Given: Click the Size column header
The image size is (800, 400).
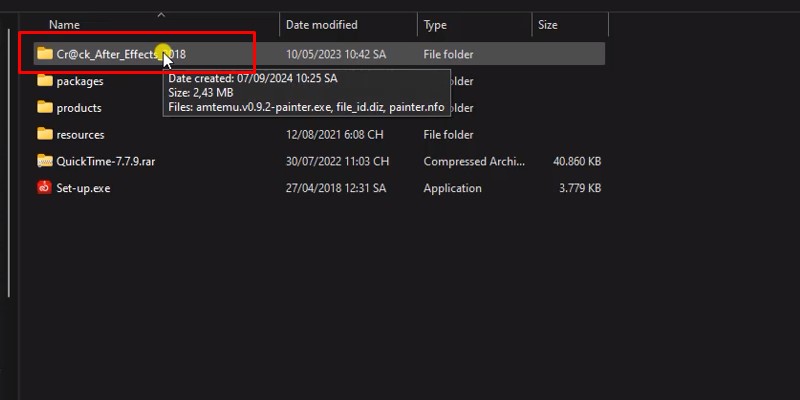Looking at the screenshot, I should pyautogui.click(x=548, y=25).
